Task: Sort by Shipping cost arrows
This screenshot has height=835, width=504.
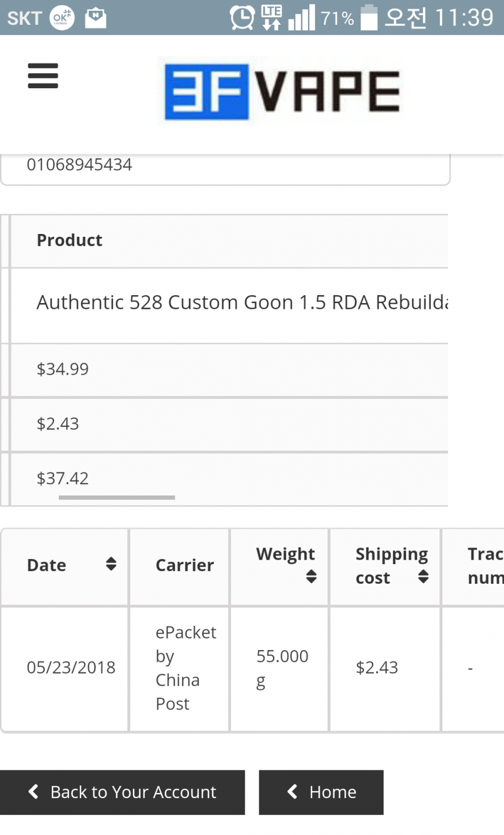Action: click(423, 577)
